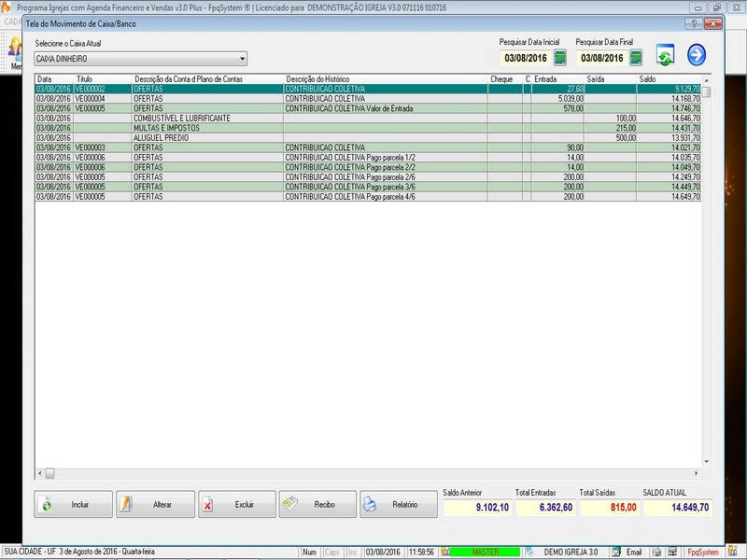This screenshot has height=560, width=747.
Task: Select the ALUGUEL PREDIO row
Action: pyautogui.click(x=368, y=137)
